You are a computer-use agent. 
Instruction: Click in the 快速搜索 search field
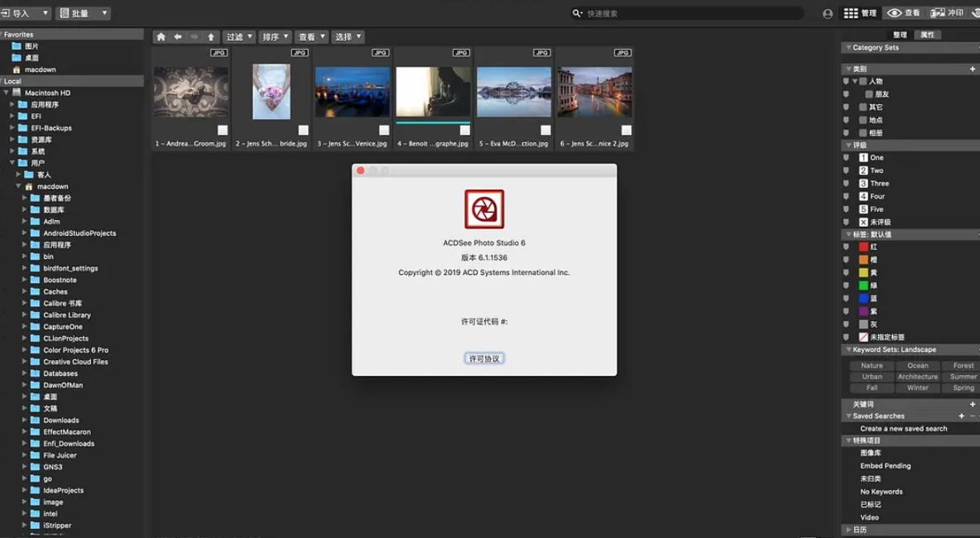688,13
